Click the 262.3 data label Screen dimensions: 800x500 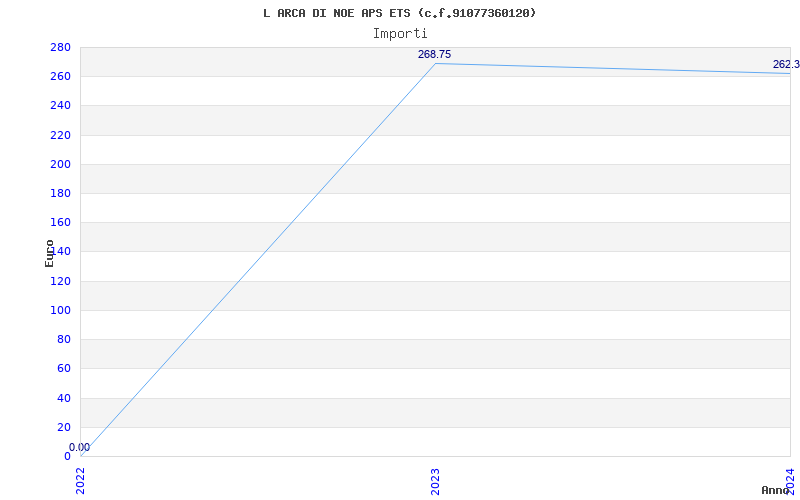786,64
